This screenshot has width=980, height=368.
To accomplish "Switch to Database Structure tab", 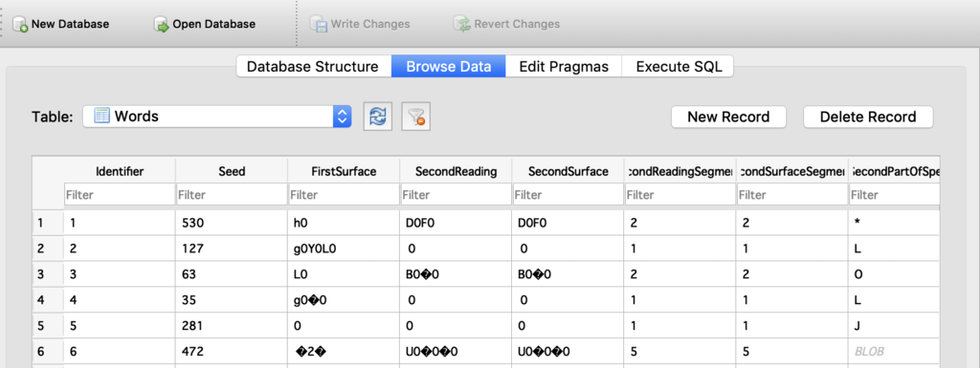I will [x=313, y=66].
